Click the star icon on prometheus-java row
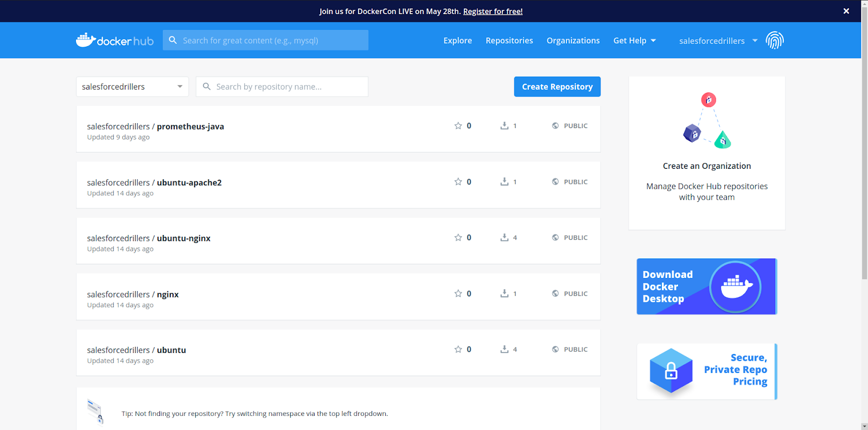 [458, 125]
